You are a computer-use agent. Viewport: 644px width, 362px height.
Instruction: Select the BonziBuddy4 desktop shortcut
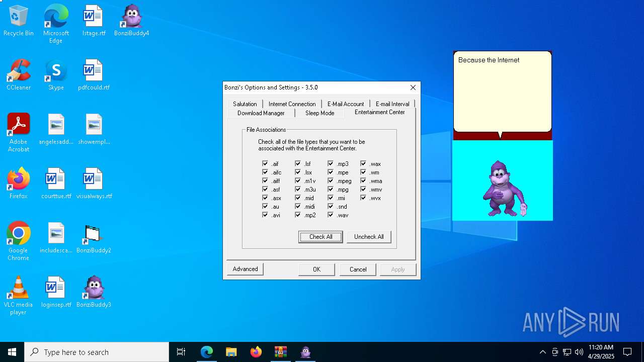point(131,21)
